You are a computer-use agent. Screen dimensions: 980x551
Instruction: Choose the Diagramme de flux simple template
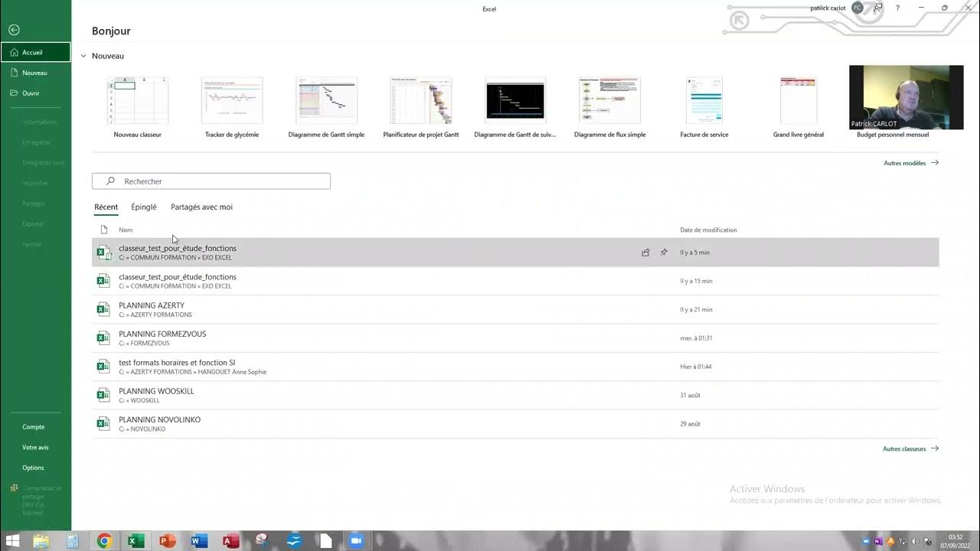tap(609, 107)
